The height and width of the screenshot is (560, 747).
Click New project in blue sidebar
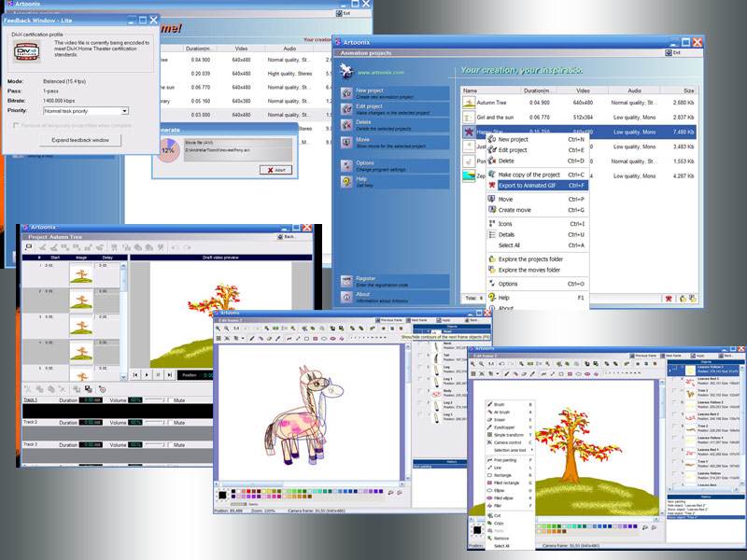pyautogui.click(x=395, y=92)
